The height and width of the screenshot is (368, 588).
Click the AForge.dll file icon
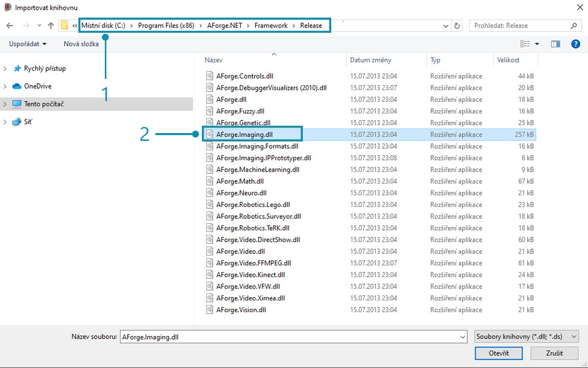[210, 100]
